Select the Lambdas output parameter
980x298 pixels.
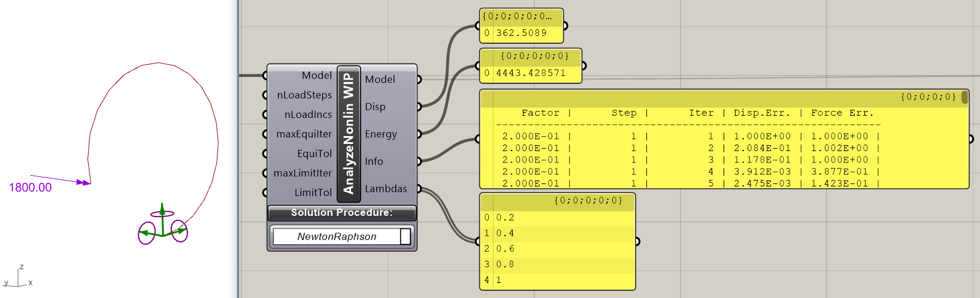[386, 189]
